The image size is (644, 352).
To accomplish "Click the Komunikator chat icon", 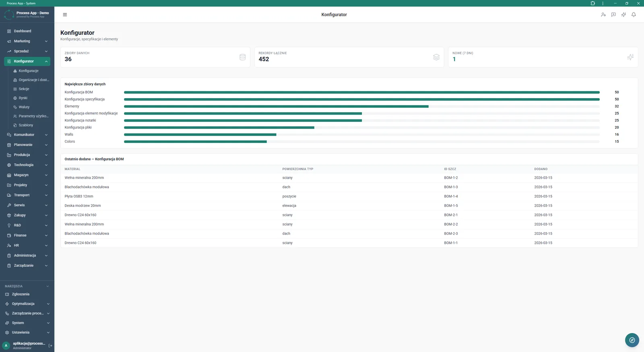I will tap(9, 135).
